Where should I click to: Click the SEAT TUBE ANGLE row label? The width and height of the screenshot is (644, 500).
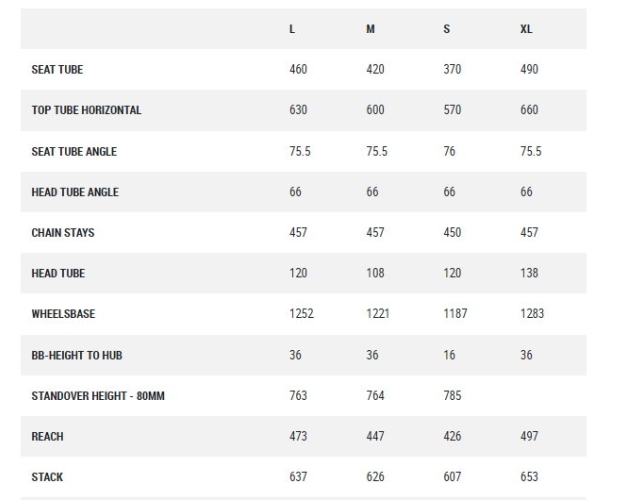pos(74,151)
